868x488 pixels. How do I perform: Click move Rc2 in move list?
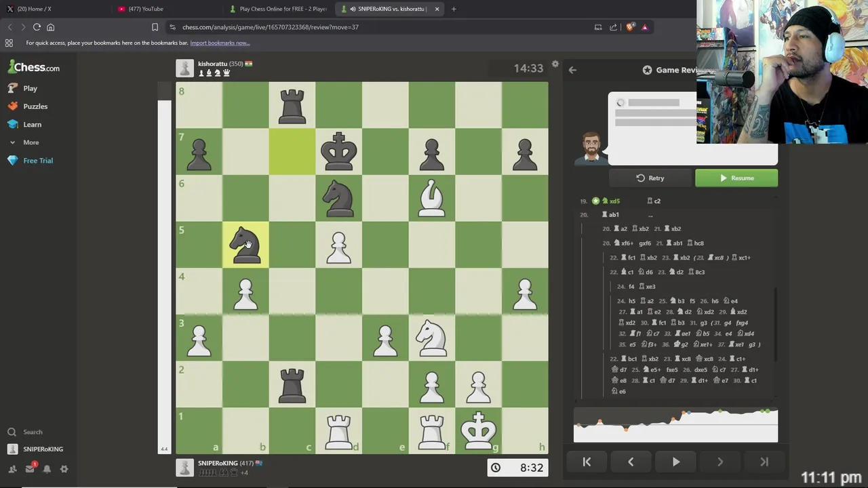pyautogui.click(x=654, y=201)
